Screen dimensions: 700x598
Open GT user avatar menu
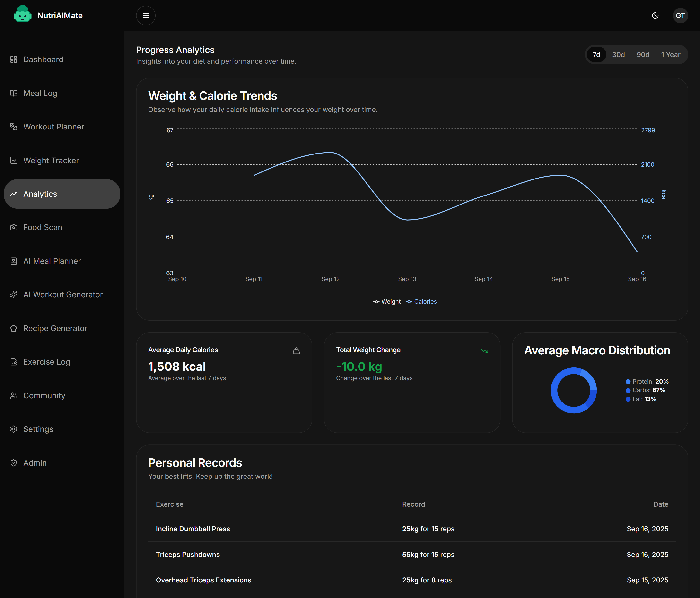(680, 16)
